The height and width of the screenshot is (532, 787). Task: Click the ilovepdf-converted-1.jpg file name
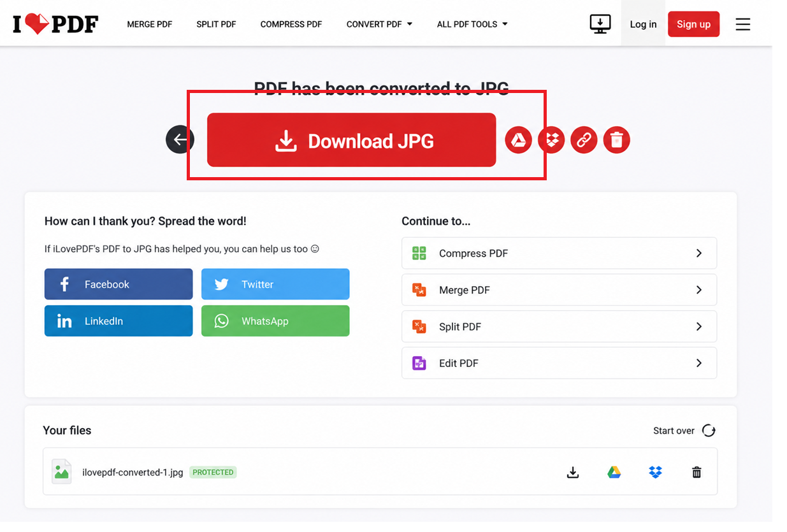click(x=133, y=472)
